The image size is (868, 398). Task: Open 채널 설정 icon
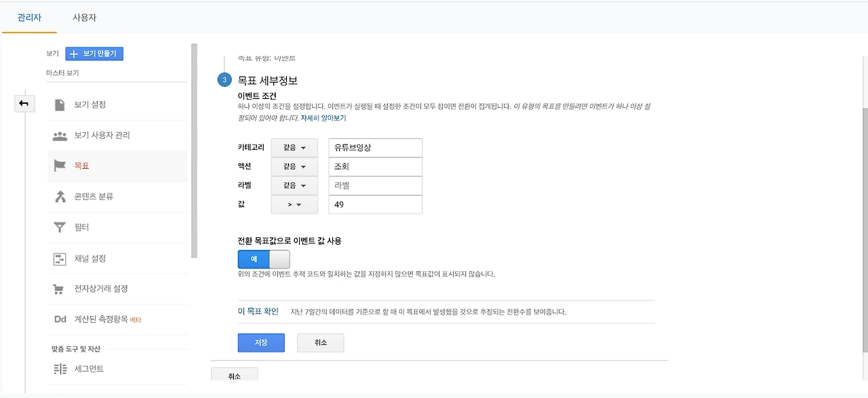(x=60, y=258)
